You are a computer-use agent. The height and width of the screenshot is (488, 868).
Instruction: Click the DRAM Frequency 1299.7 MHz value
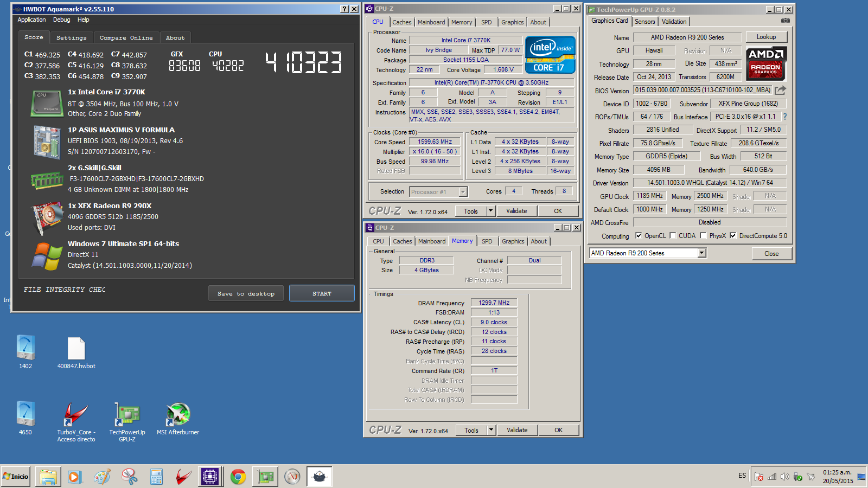pyautogui.click(x=494, y=303)
